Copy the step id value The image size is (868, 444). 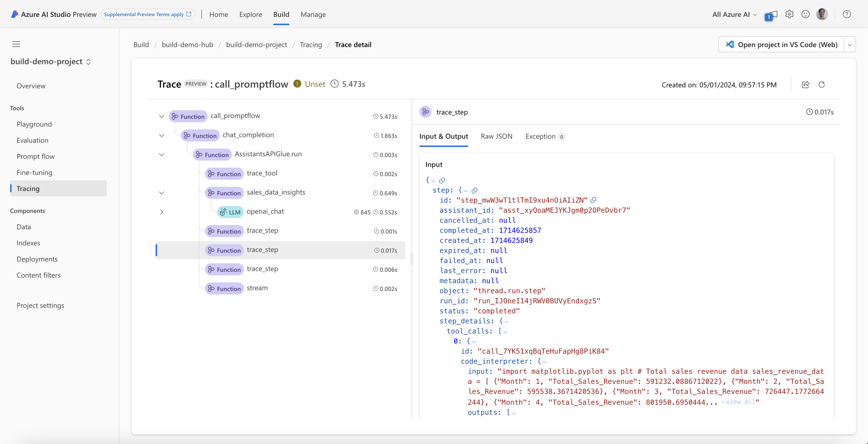(x=594, y=200)
